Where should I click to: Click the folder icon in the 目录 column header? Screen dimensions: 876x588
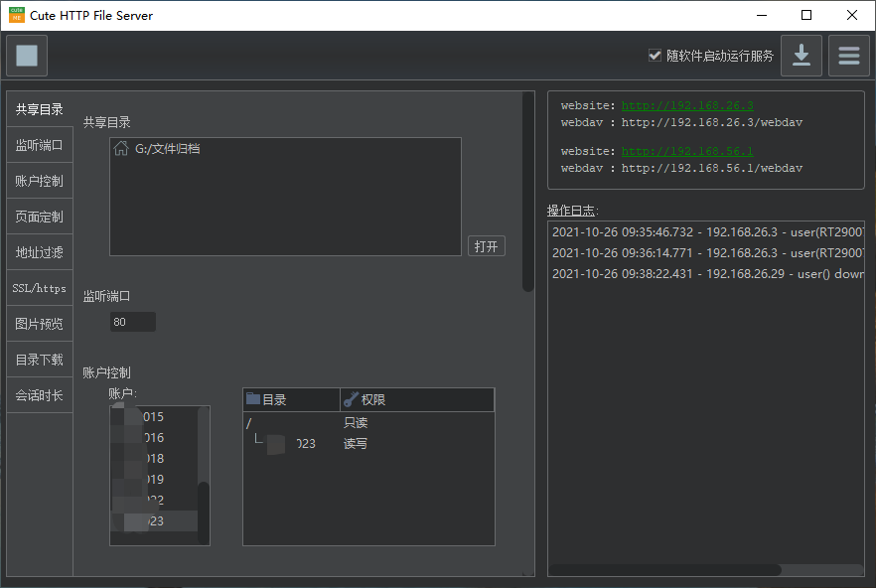[253, 398]
